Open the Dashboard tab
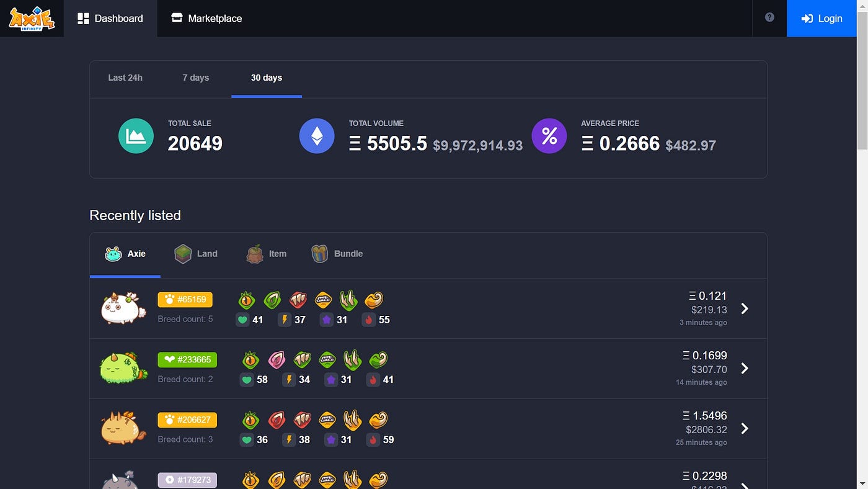The height and width of the screenshot is (489, 868). point(110,19)
